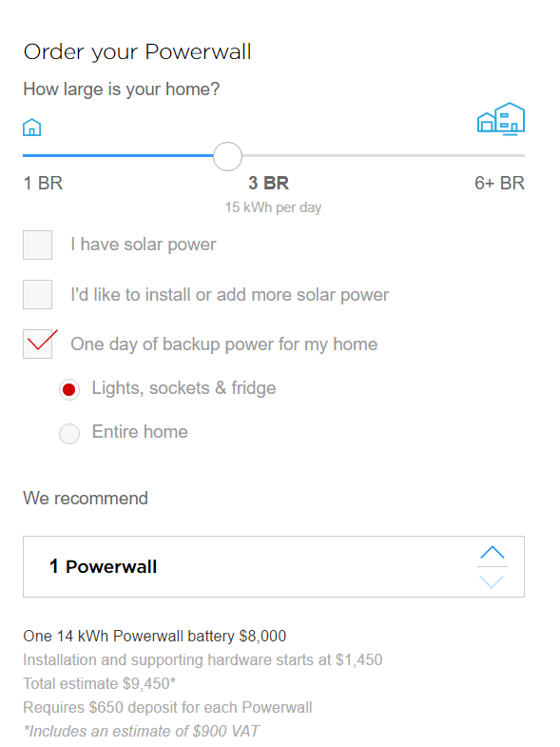Screen dimensions: 560x747
Task: Click the blue filled slider track portion
Action: pos(118,155)
